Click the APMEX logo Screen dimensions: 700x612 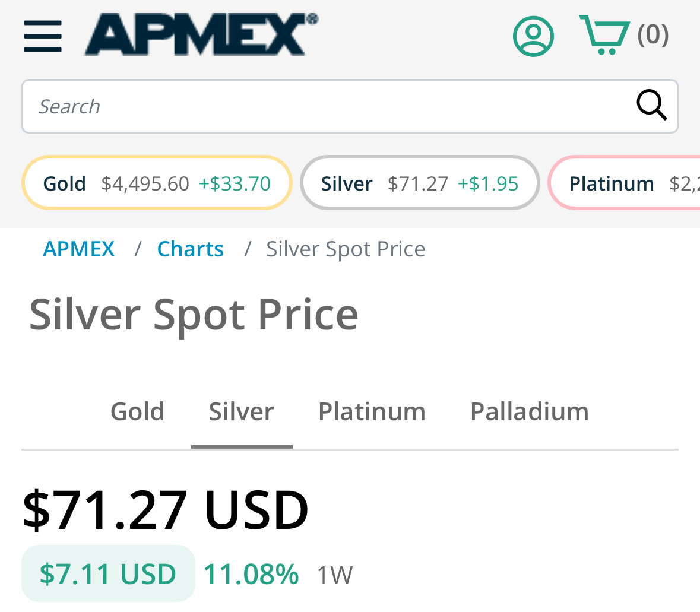click(201, 34)
